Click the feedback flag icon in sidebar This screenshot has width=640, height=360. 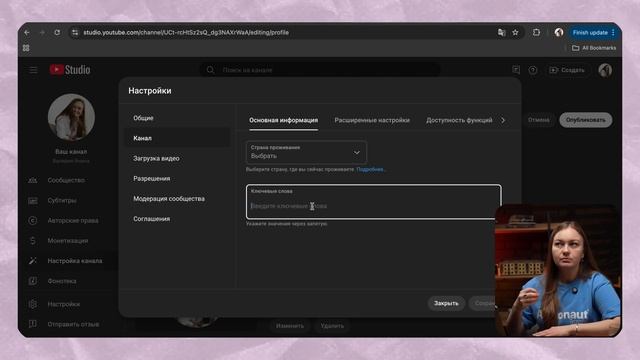click(33, 324)
